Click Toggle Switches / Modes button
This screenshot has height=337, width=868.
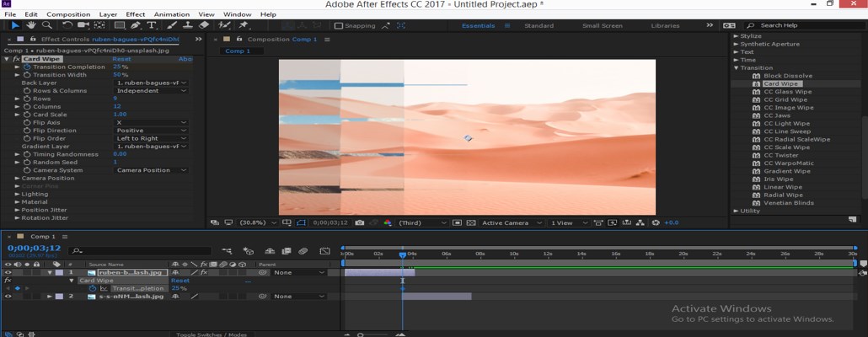click(212, 334)
